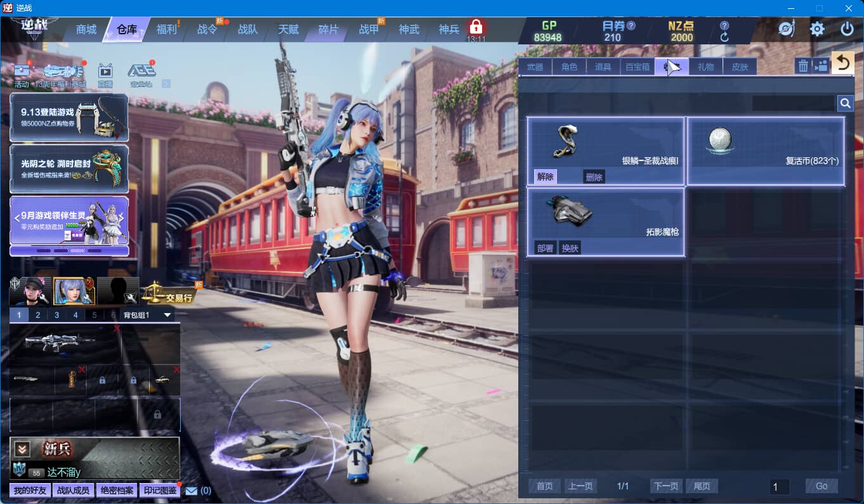864x504 pixels.
Task: Open the 天赋 tab
Action: click(288, 30)
